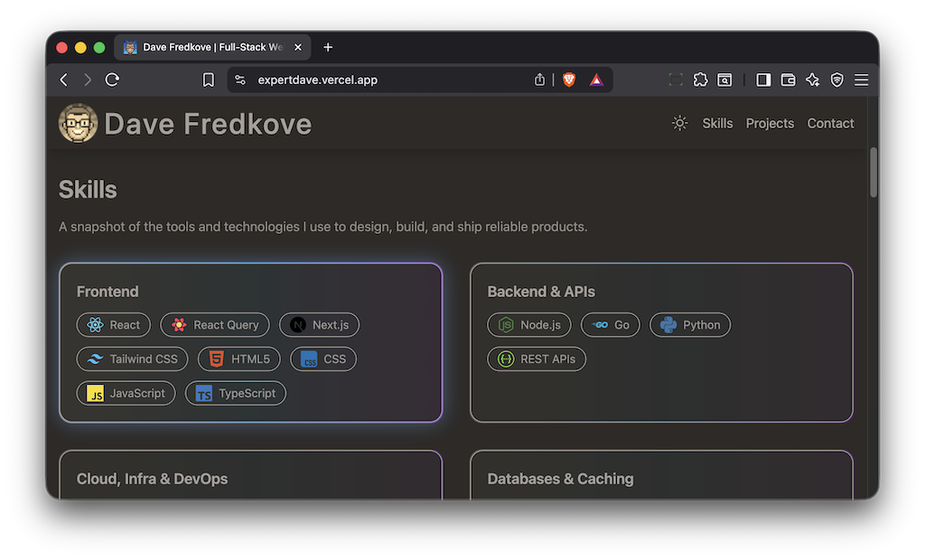Click the Frontend card heading
Image resolution: width=925 pixels, height=560 pixels.
click(x=107, y=292)
